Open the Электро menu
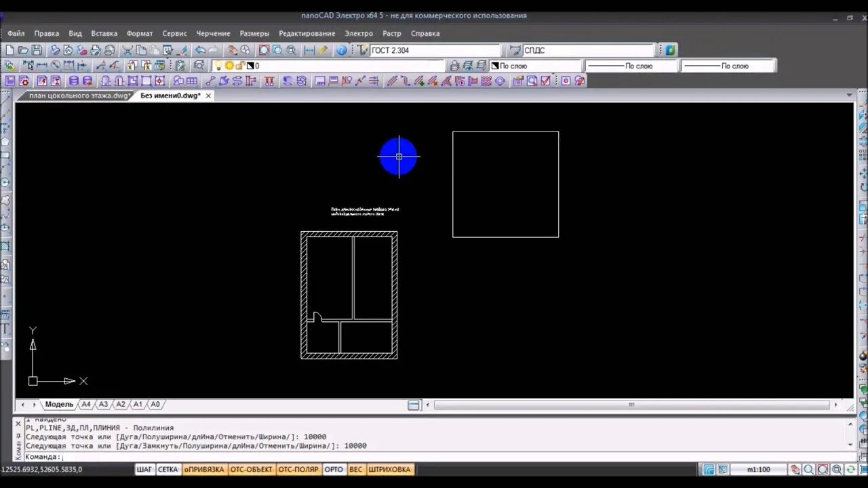 click(359, 33)
